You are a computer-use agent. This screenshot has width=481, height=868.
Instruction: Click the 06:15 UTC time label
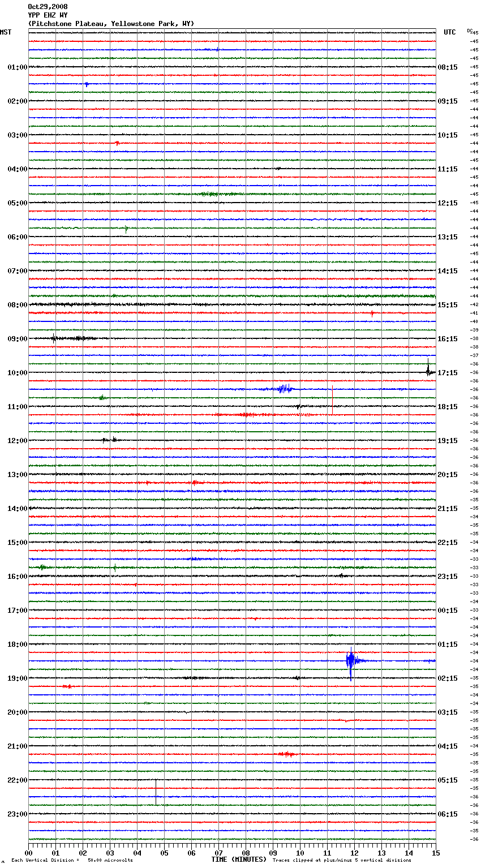[x=448, y=814]
